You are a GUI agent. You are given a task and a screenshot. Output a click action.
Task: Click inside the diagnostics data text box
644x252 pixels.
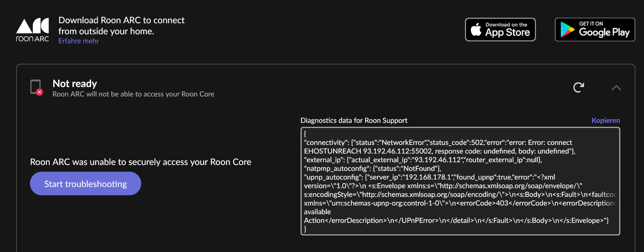click(460, 181)
